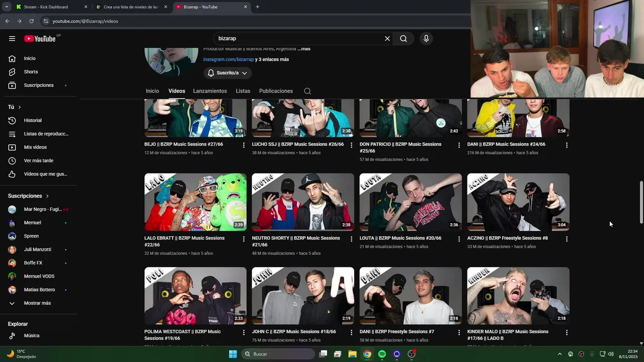Expand the Tú section chevron
This screenshot has height=362, width=644.
(x=20, y=107)
